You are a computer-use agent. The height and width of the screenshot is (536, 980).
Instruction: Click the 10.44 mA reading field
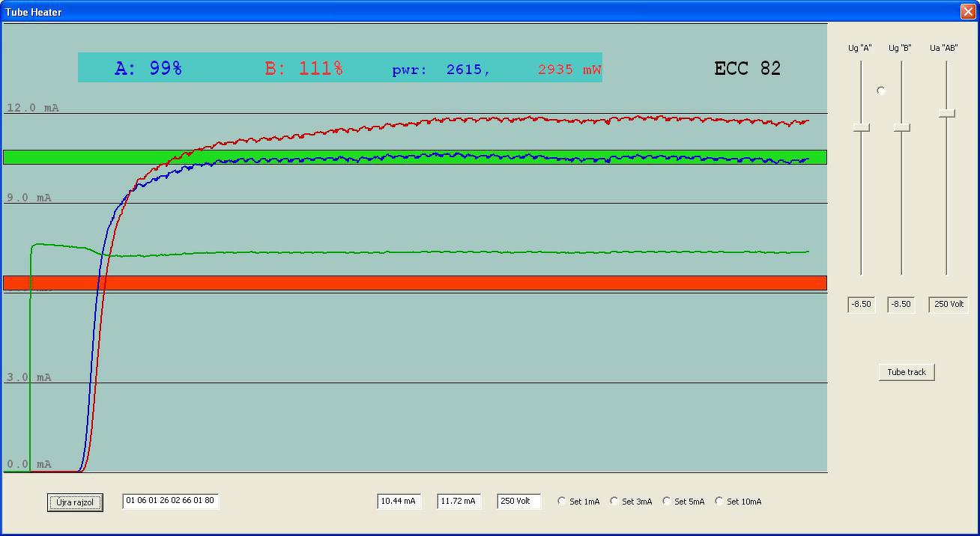[399, 502]
